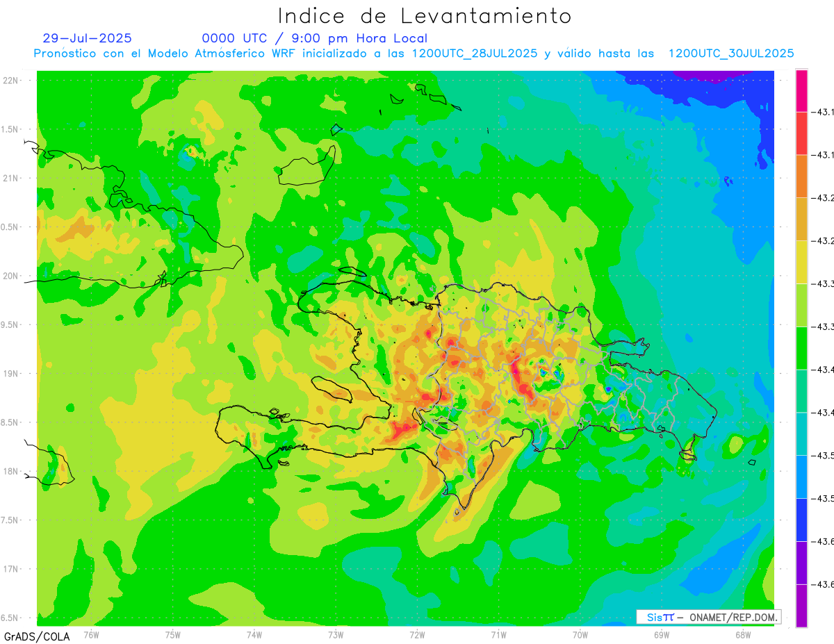
Task: Click the red swatch in the color legend
Action: [x=801, y=133]
